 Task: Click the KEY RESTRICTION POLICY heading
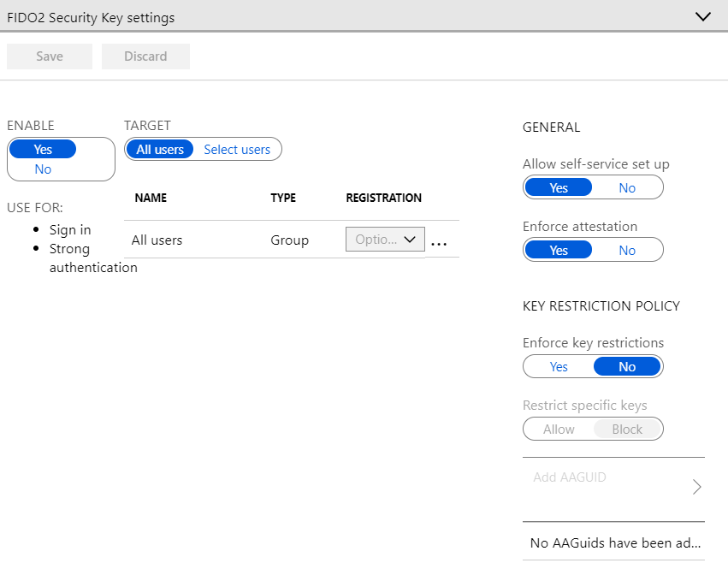click(601, 306)
